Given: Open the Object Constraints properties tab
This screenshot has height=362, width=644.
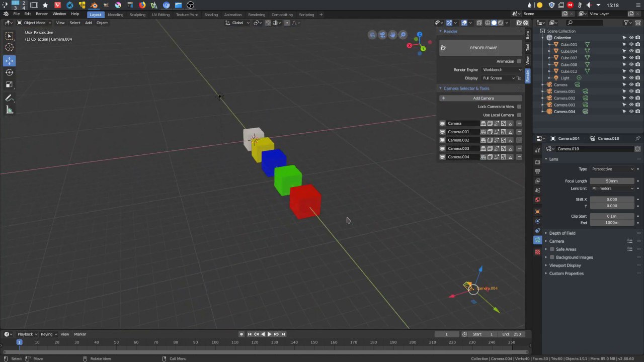Looking at the screenshot, I should [537, 231].
